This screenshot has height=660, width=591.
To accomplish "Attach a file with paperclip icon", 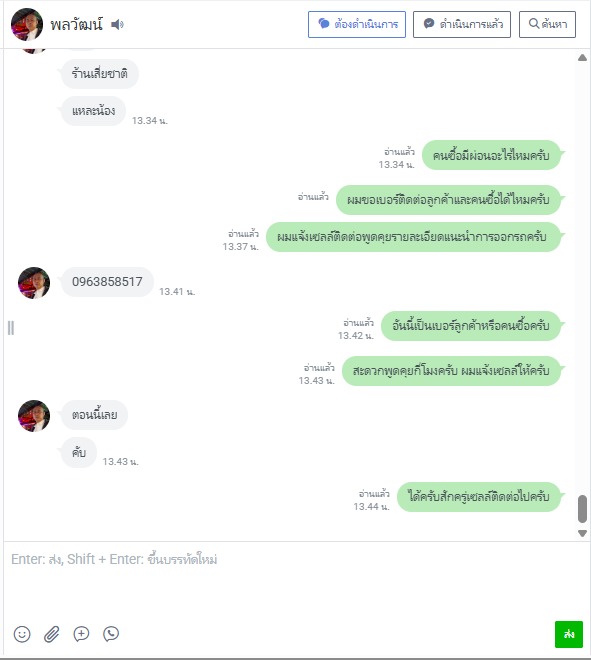I will [x=52, y=634].
